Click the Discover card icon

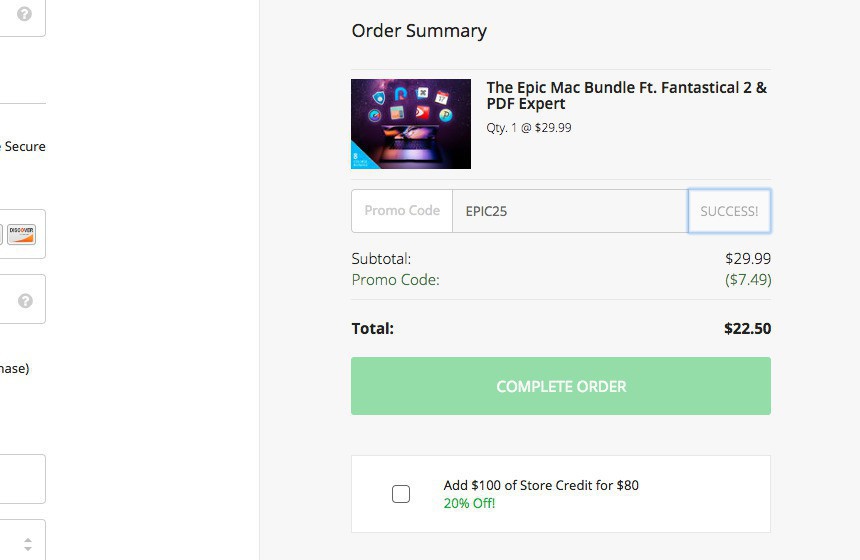[21, 234]
